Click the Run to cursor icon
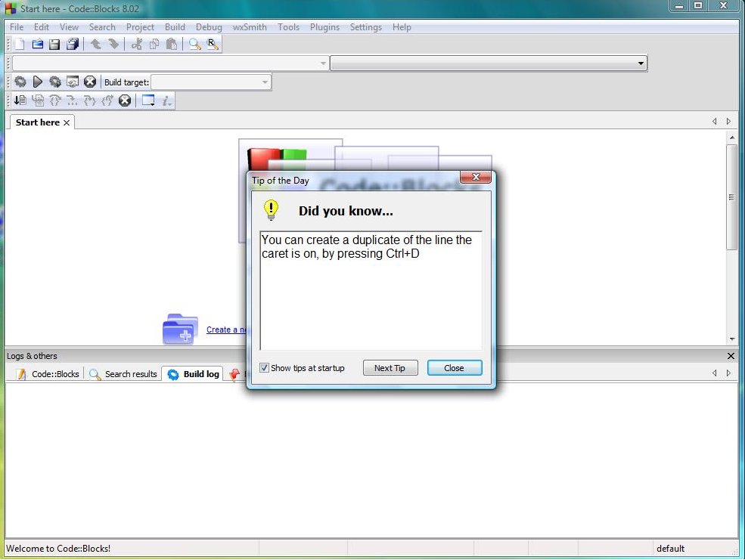 pos(38,101)
